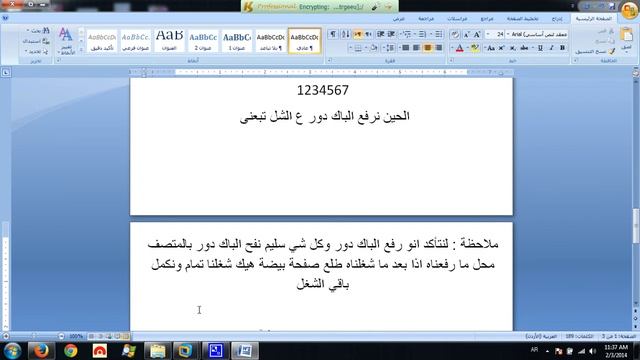Click the Justify alignment icon
The width and height of the screenshot is (640, 360).
pos(406,48)
